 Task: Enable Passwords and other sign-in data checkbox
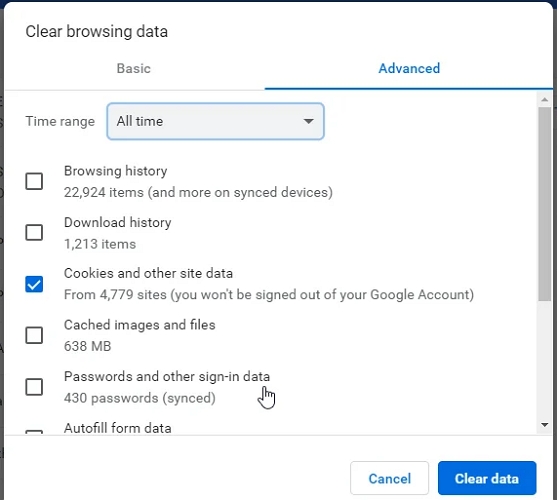coord(34,387)
